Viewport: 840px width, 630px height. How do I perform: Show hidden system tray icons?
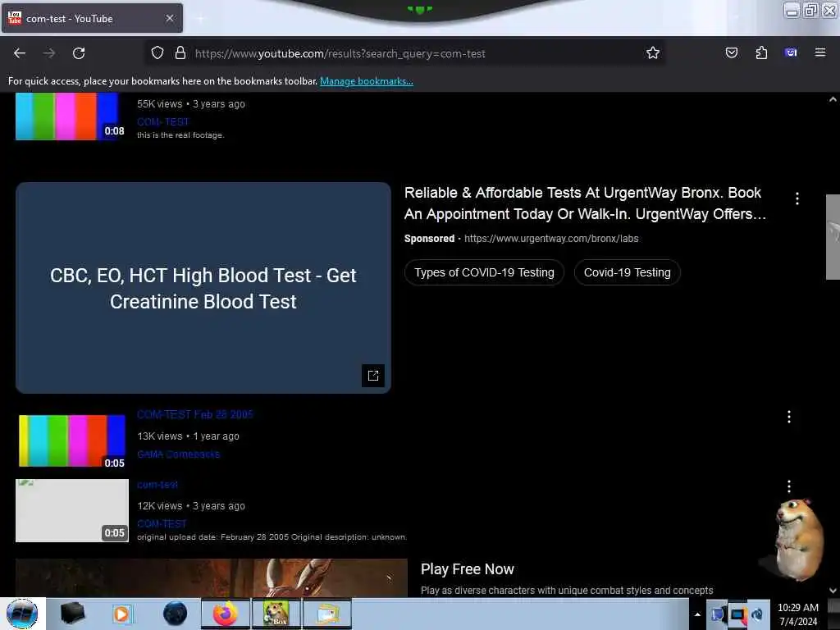coord(697,614)
